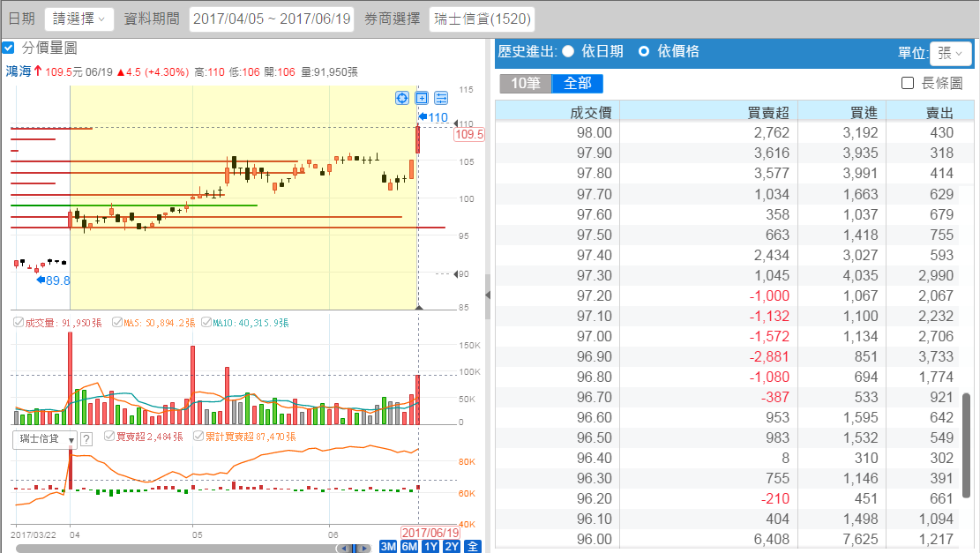Image resolution: width=980 pixels, height=553 pixels.
Task: Switch to the 10筆 tab
Action: click(526, 84)
